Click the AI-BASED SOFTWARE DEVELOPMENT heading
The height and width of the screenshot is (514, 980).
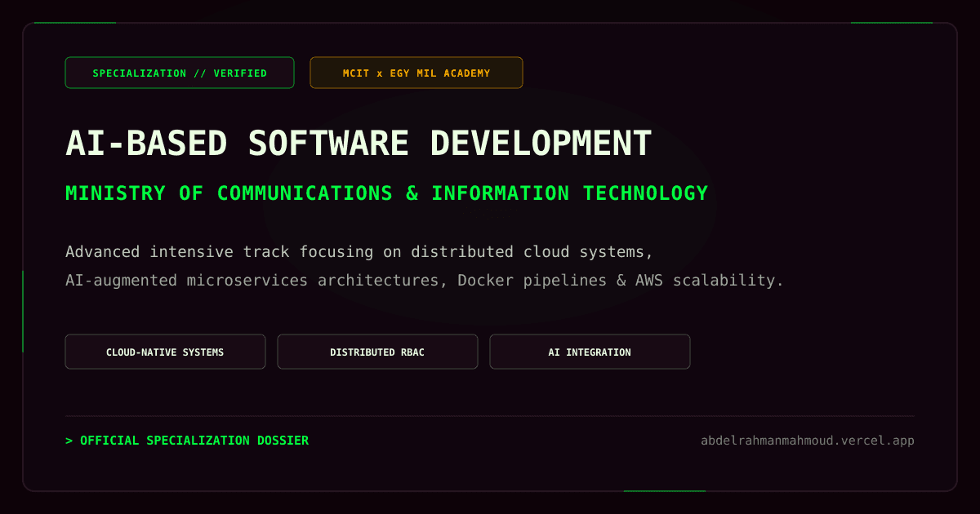359,144
